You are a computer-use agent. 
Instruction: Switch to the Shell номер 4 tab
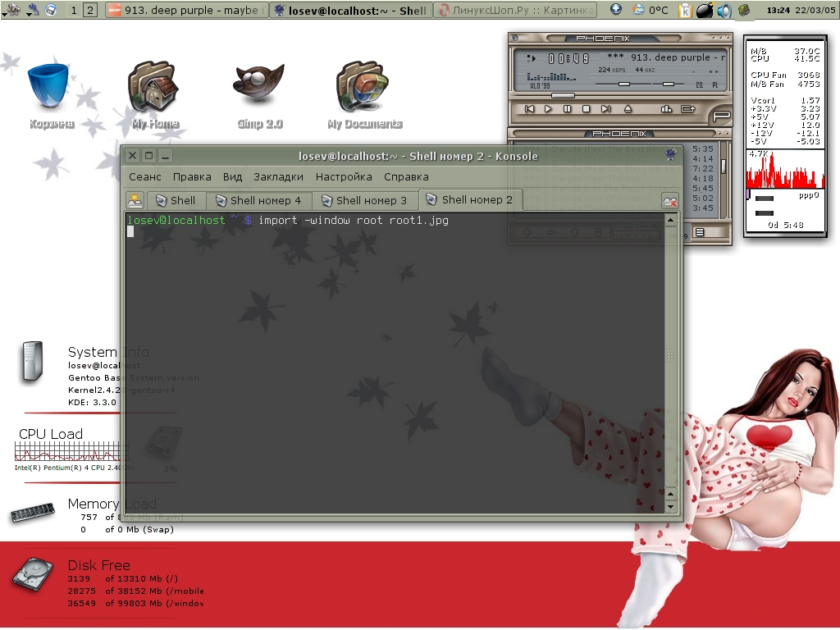pyautogui.click(x=258, y=201)
